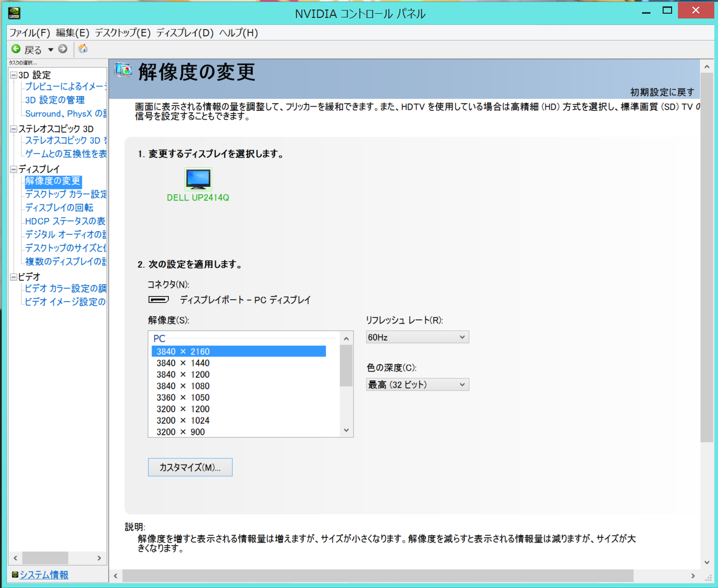Click the task tree scroll left arrow

pos(15,558)
